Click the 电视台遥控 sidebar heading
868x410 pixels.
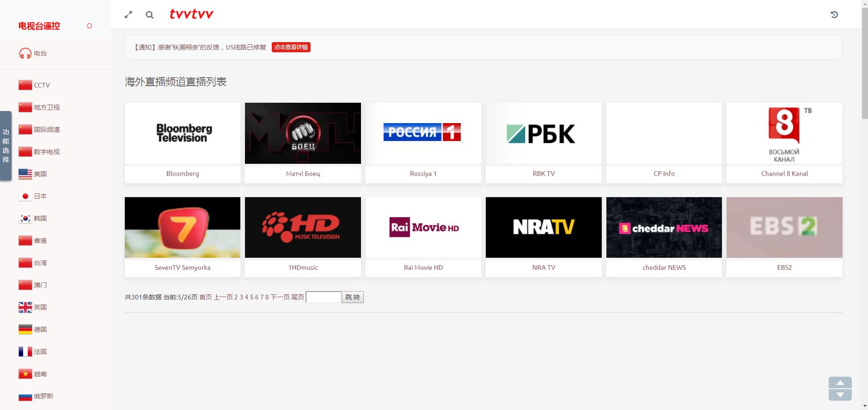pos(39,26)
